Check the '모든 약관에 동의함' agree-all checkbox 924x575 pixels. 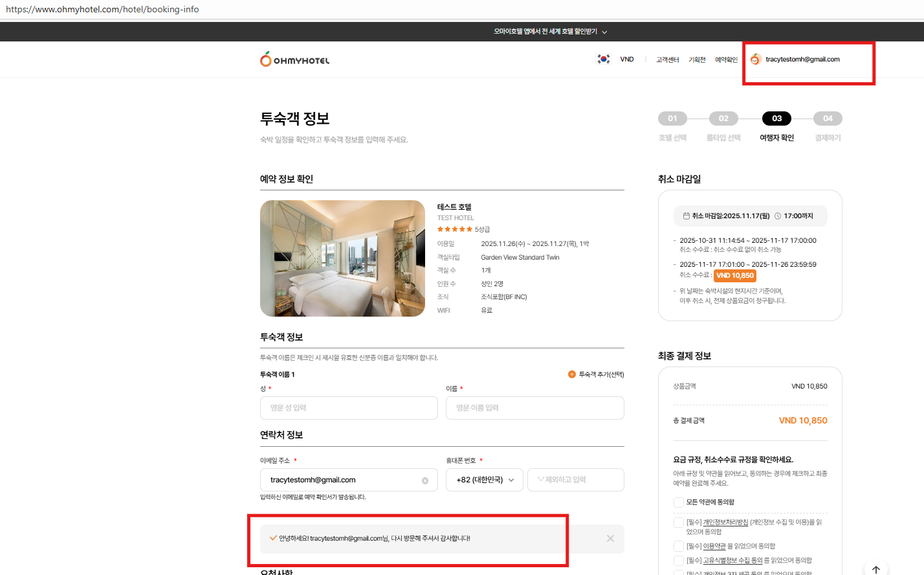679,502
